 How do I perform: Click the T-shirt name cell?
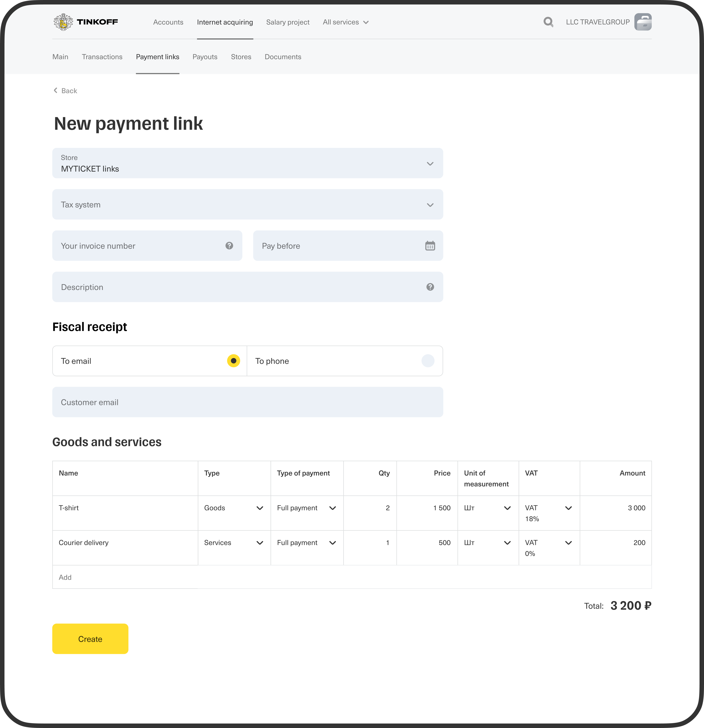click(x=125, y=513)
